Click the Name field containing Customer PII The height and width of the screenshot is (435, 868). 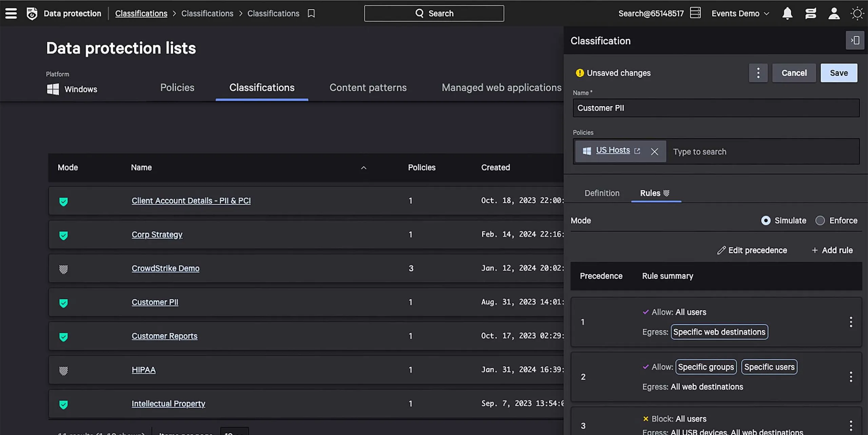(716, 108)
